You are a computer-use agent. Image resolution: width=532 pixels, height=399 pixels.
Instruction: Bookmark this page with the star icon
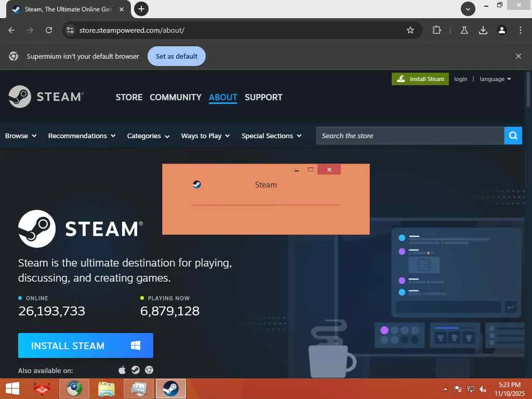tap(410, 30)
